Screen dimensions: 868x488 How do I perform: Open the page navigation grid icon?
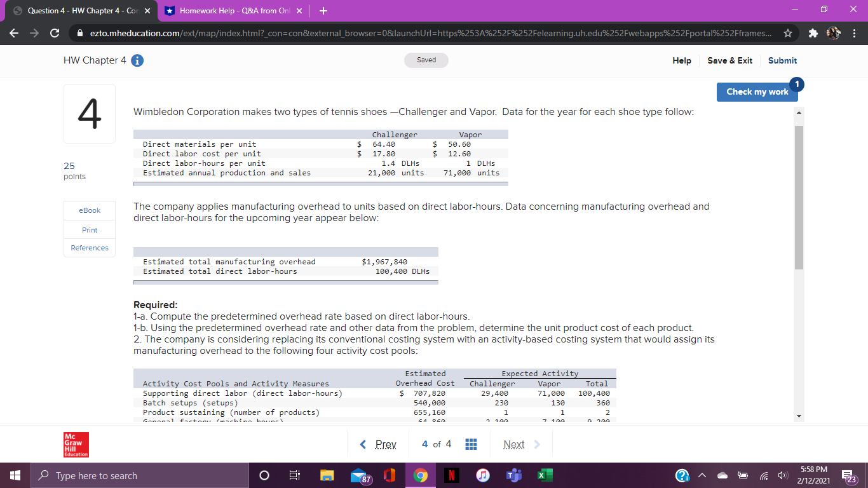tap(470, 444)
